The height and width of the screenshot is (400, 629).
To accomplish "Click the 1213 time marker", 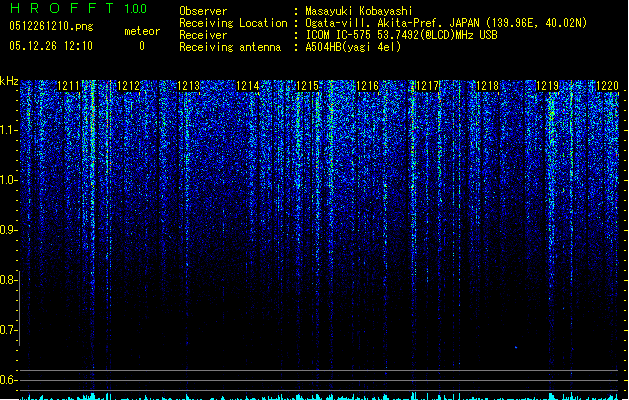I will point(189,86).
